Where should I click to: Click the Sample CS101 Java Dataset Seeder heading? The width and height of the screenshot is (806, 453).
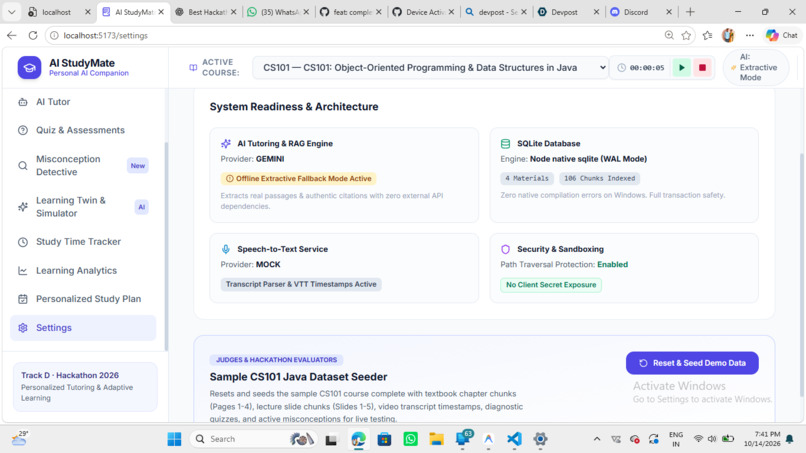[x=298, y=377]
